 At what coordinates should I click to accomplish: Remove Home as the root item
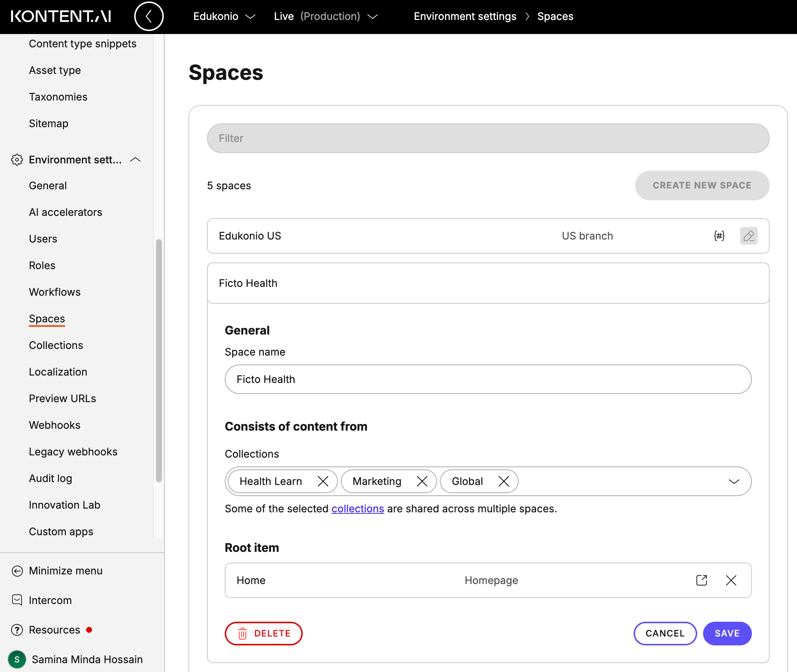pos(731,580)
